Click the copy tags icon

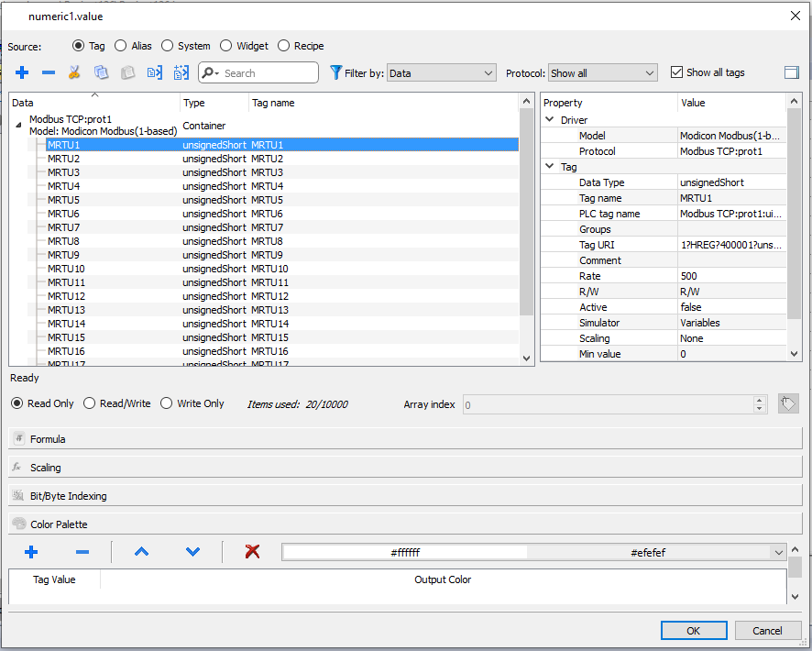tap(101, 72)
